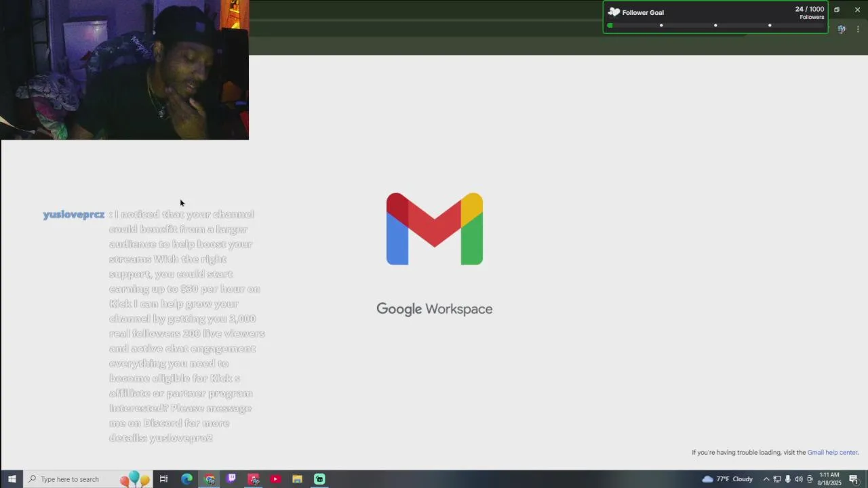The image size is (868, 488).
Task: Click the Google Workspace text
Action: point(435,309)
